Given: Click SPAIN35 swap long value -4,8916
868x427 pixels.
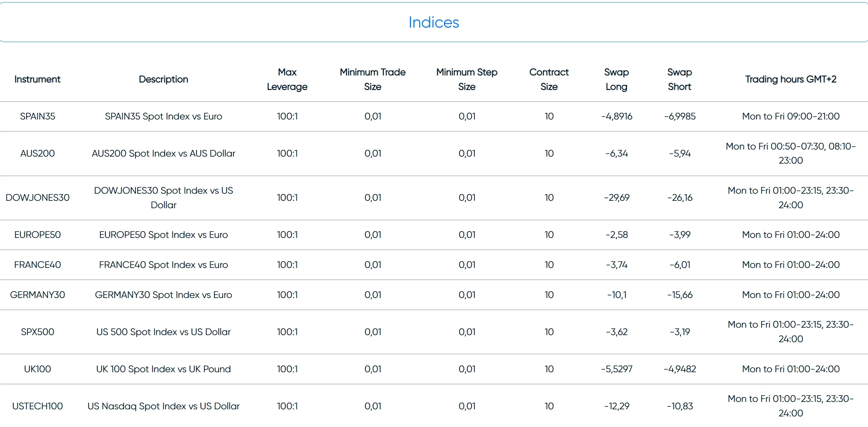Looking at the screenshot, I should [x=617, y=116].
